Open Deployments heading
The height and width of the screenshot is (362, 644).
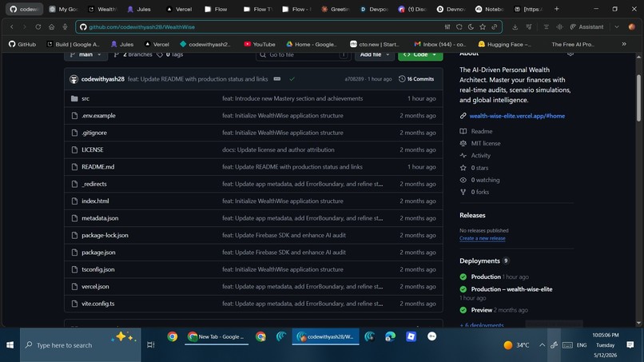coord(479,261)
